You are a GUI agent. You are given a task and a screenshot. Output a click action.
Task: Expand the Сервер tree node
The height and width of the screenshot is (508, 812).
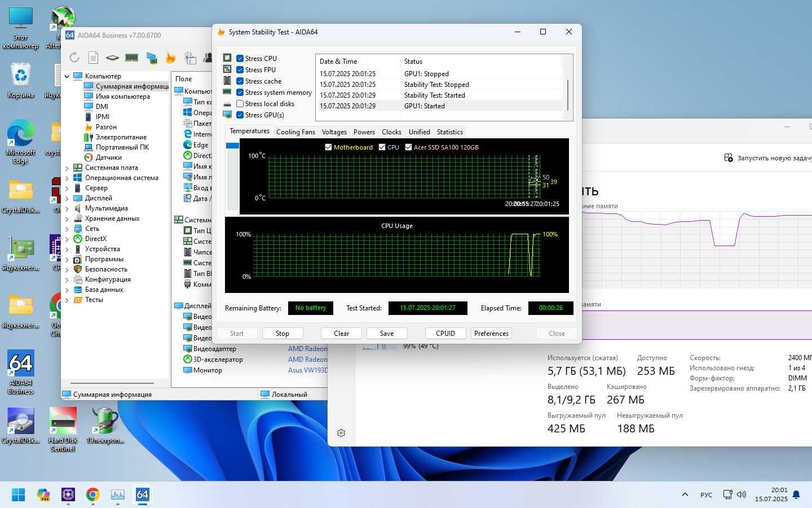pyautogui.click(x=67, y=188)
